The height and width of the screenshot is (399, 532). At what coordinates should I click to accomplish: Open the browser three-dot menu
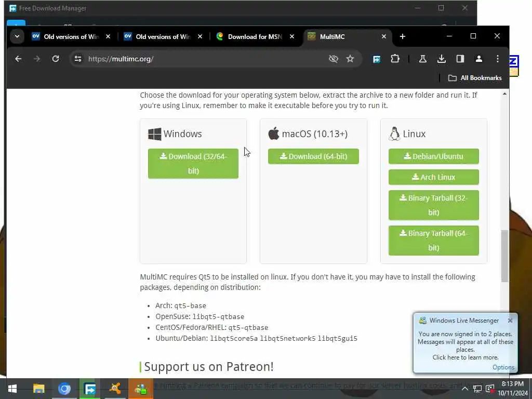click(497, 59)
